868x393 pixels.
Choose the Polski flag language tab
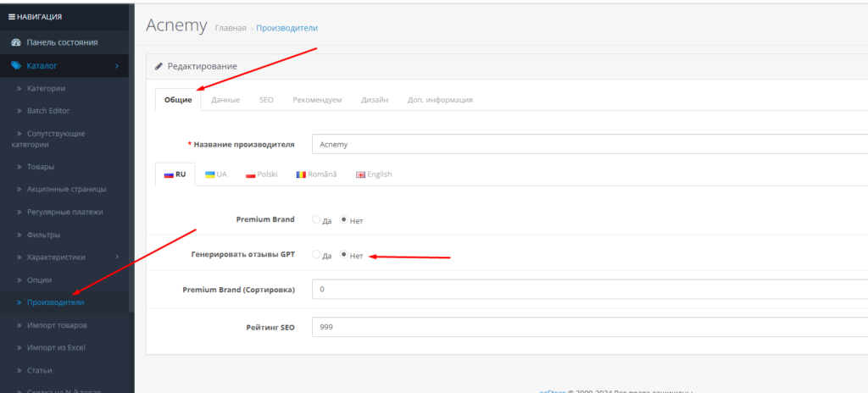[x=261, y=174]
